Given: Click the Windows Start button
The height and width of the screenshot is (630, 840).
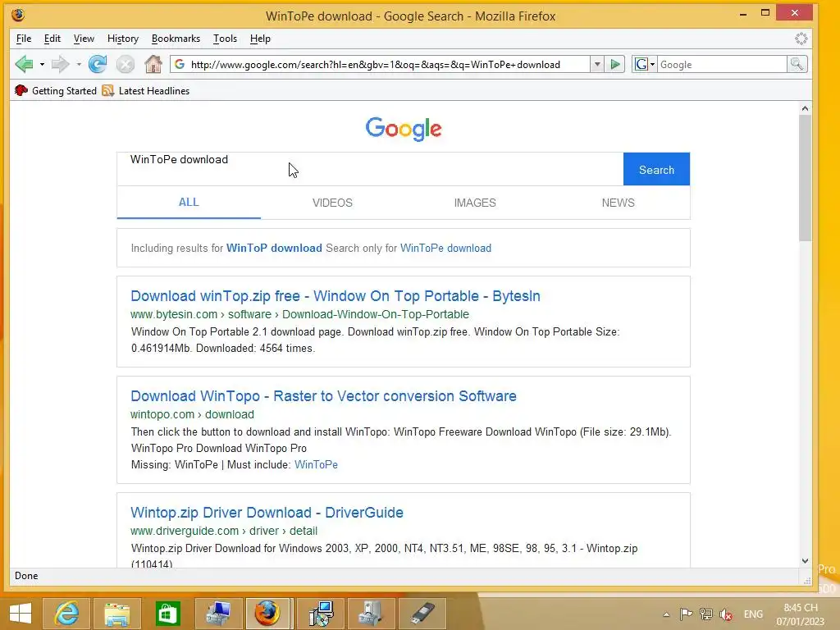Looking at the screenshot, I should [21, 613].
